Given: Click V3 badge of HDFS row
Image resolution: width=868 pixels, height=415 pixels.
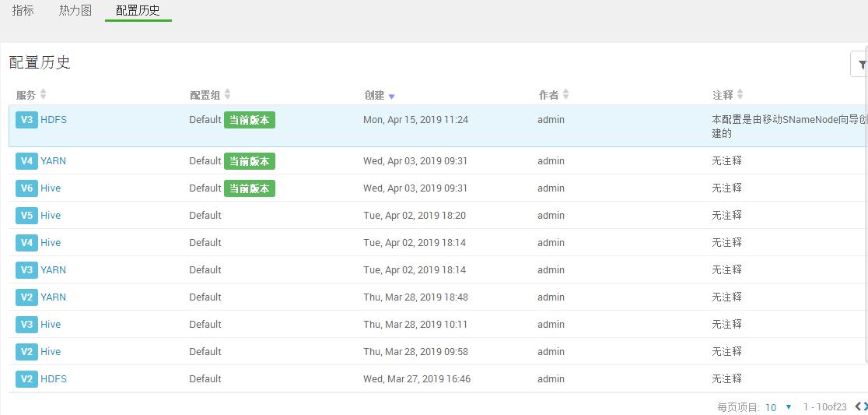Looking at the screenshot, I should click(26, 120).
